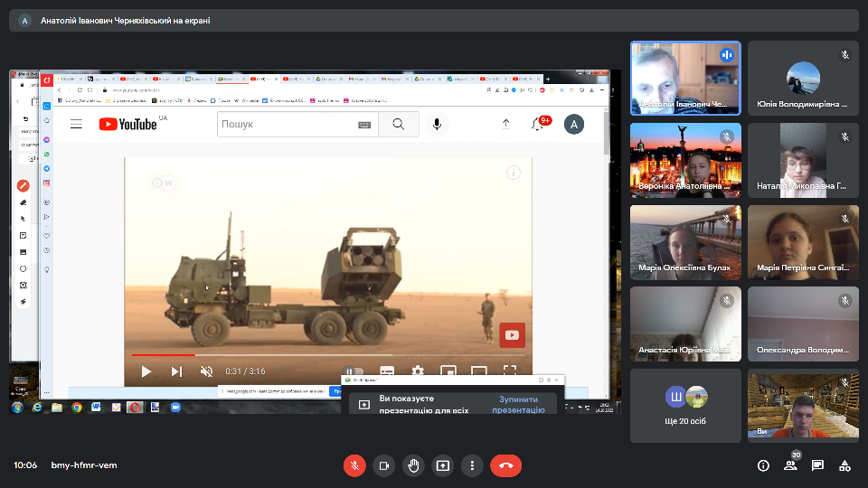Open the YouTube player settings gear
Screen dimensions: 868x488
(417, 371)
